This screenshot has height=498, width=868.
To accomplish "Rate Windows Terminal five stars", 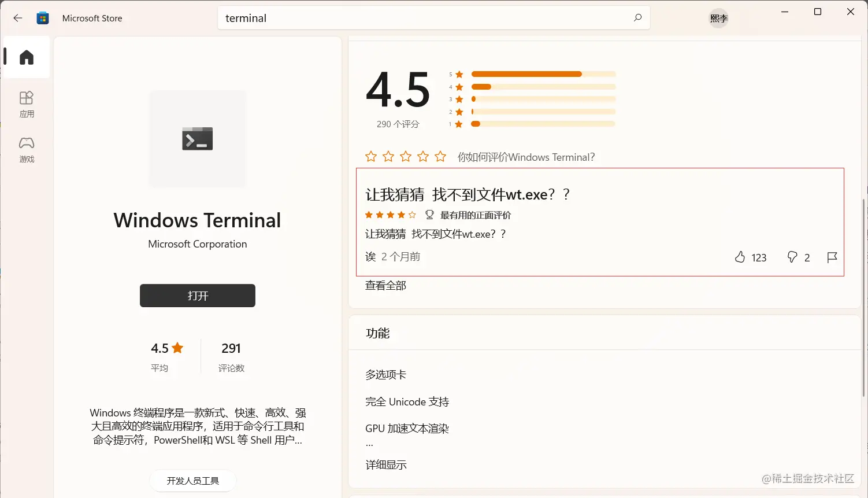I will pyautogui.click(x=440, y=157).
